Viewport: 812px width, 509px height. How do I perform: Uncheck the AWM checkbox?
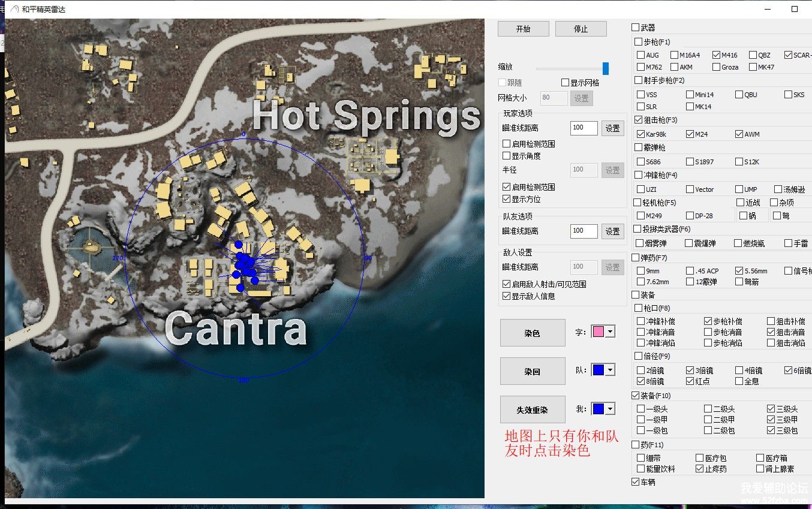pos(739,134)
